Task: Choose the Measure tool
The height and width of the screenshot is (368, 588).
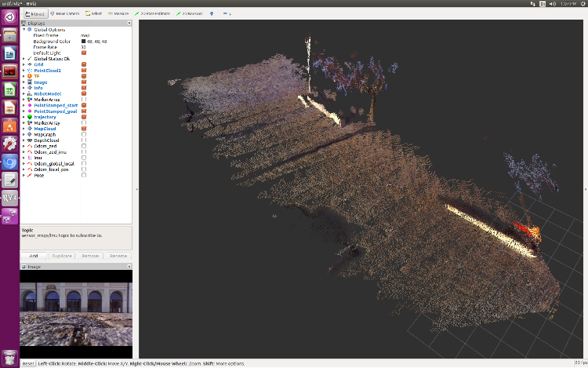Action: tap(118, 13)
